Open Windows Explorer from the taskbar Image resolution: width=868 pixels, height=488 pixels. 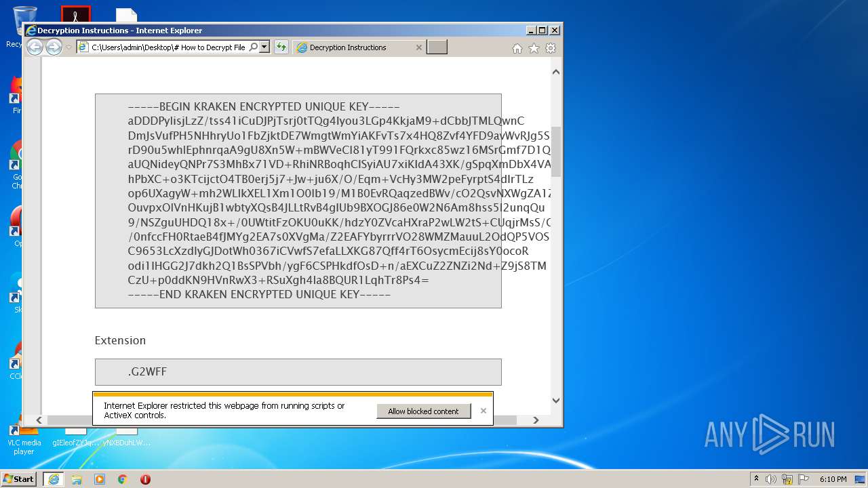(x=77, y=479)
